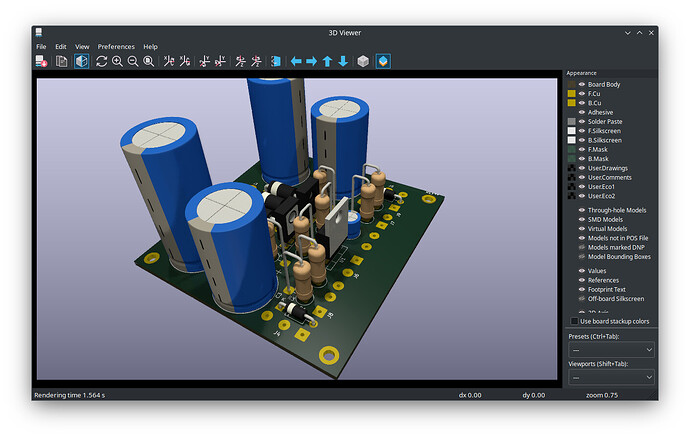The height and width of the screenshot is (437, 690).
Task: Click the User.Eco1 color swatch
Action: (x=572, y=187)
